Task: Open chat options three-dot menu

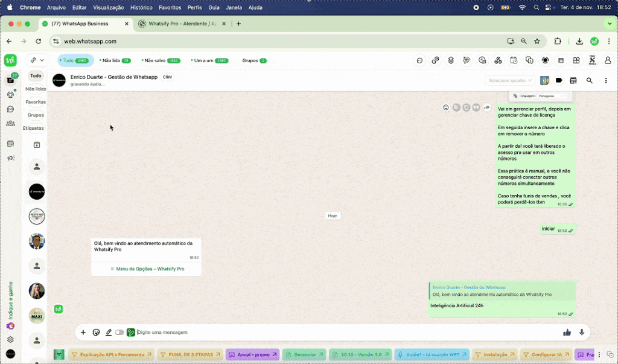Action: click(606, 80)
